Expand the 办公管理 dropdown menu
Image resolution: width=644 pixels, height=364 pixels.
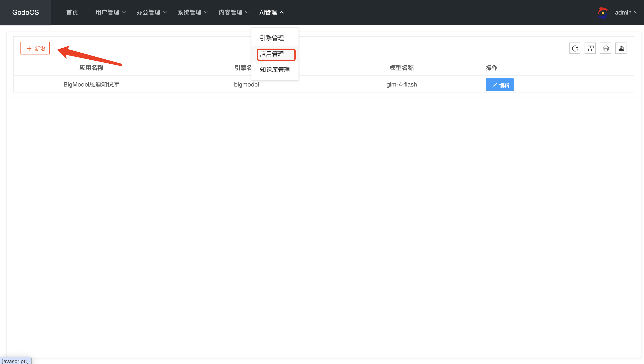[151, 13]
